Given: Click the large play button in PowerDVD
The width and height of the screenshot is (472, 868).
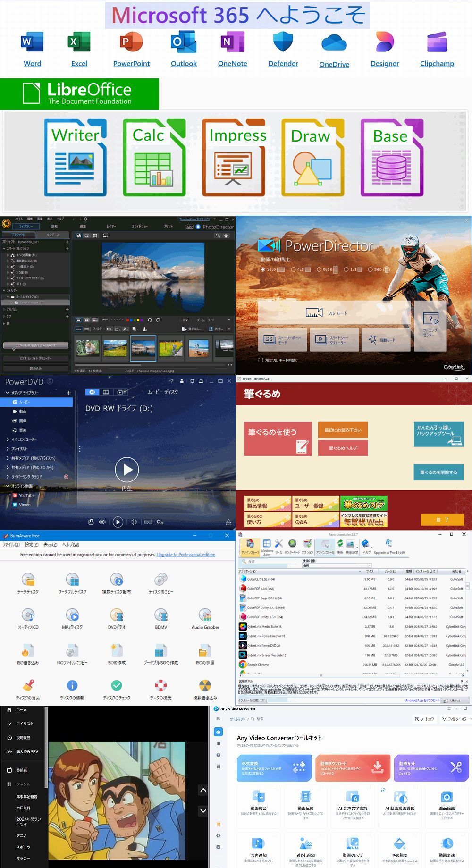Looking at the screenshot, I should click(x=127, y=469).
